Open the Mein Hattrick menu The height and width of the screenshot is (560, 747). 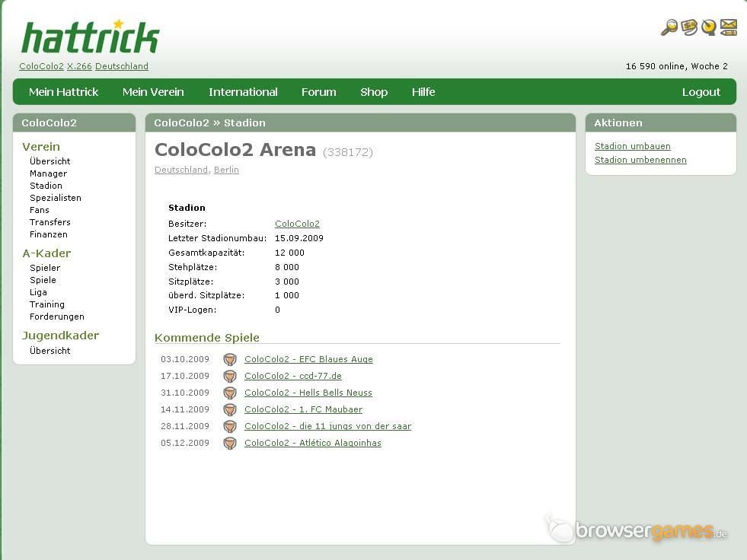point(63,92)
